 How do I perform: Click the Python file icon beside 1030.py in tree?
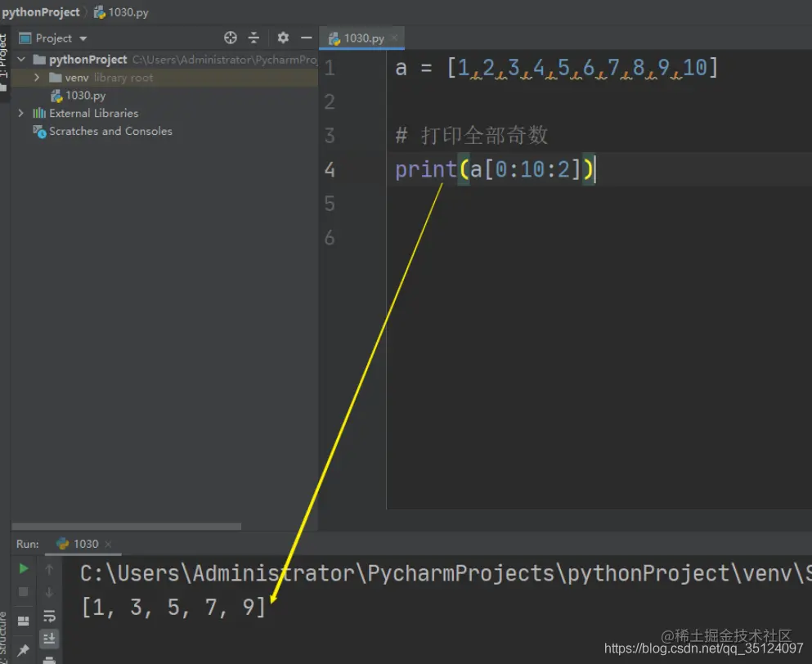56,96
